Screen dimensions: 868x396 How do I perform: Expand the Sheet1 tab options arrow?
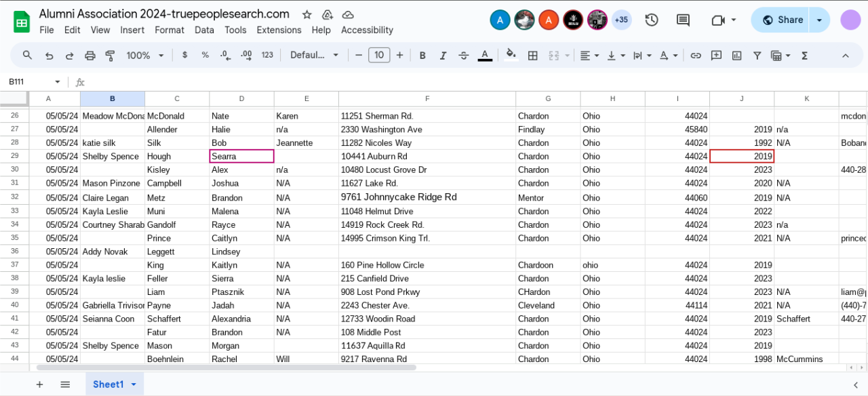[x=134, y=384]
